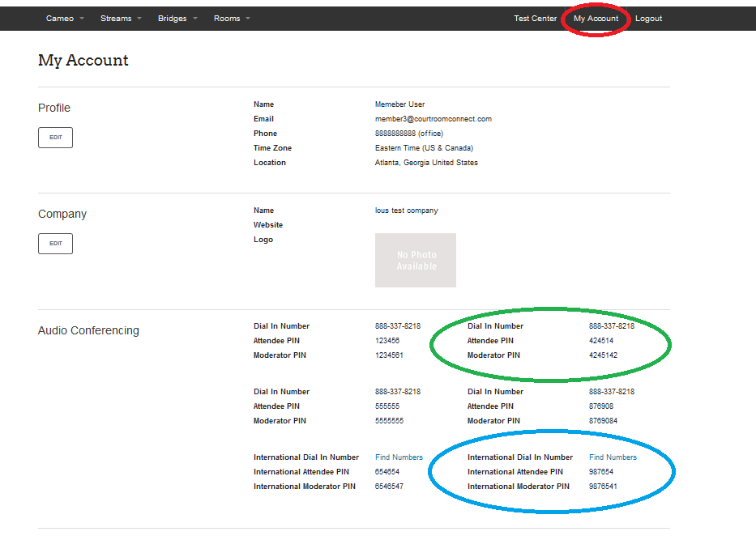Select location Atlanta, Georgia United States

[x=426, y=163]
